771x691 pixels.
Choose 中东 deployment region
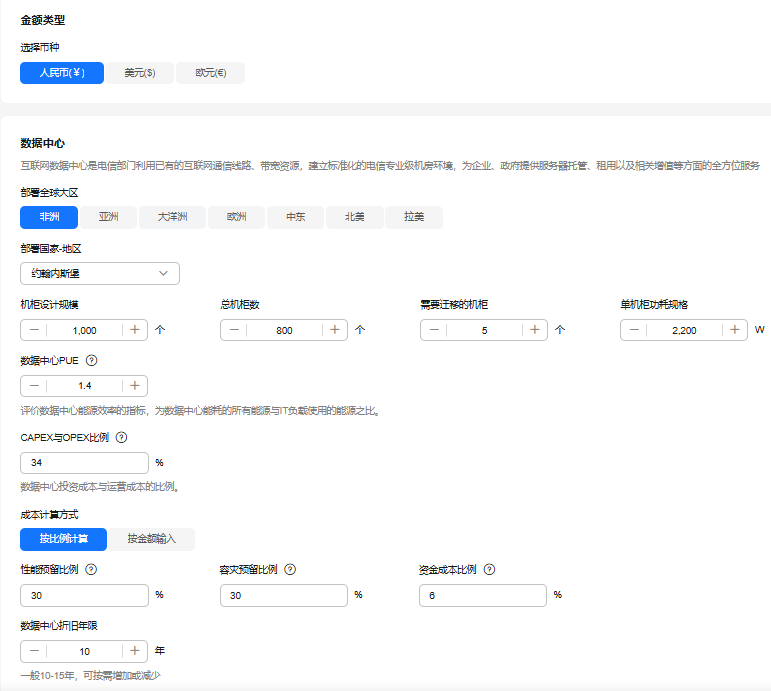click(x=296, y=217)
